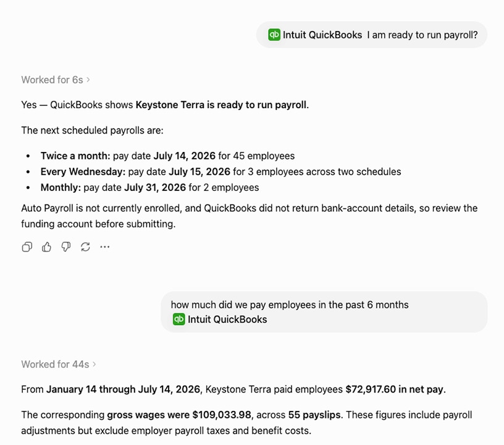Click the Monthly pay date bullet item
The width and height of the screenshot is (504, 445).
(x=150, y=187)
